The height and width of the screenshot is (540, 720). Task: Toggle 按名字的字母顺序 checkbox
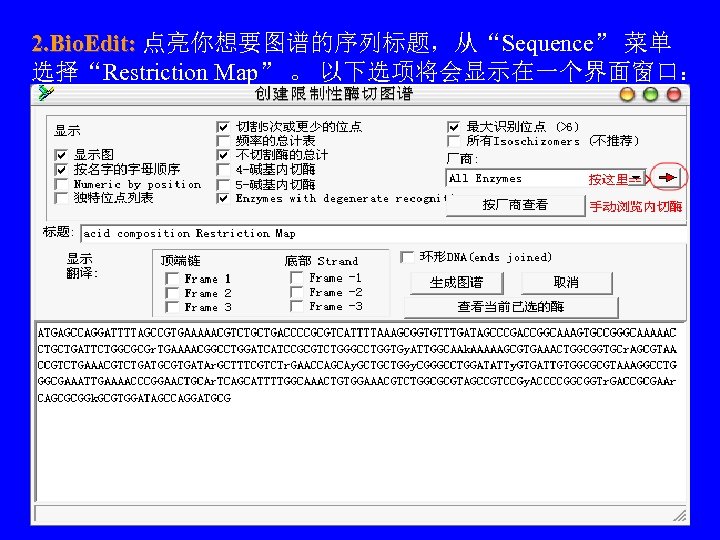[x=61, y=169]
